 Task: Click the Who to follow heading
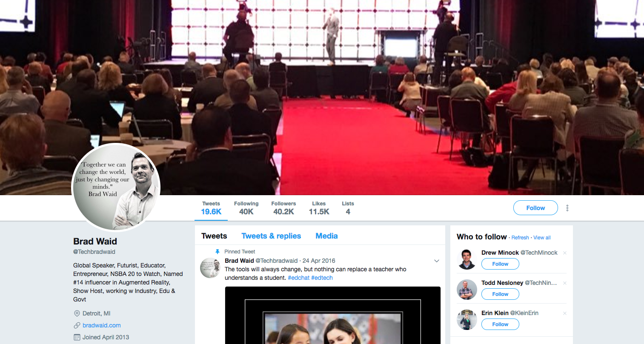click(481, 237)
